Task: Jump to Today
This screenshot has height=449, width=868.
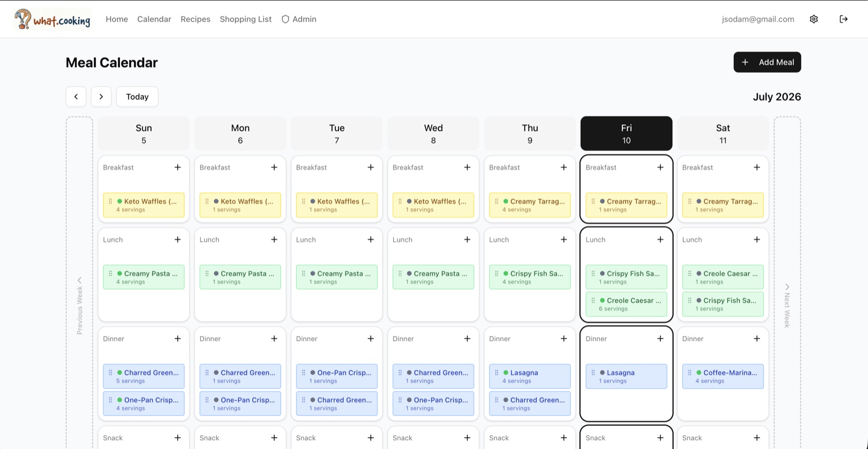Action: click(137, 97)
